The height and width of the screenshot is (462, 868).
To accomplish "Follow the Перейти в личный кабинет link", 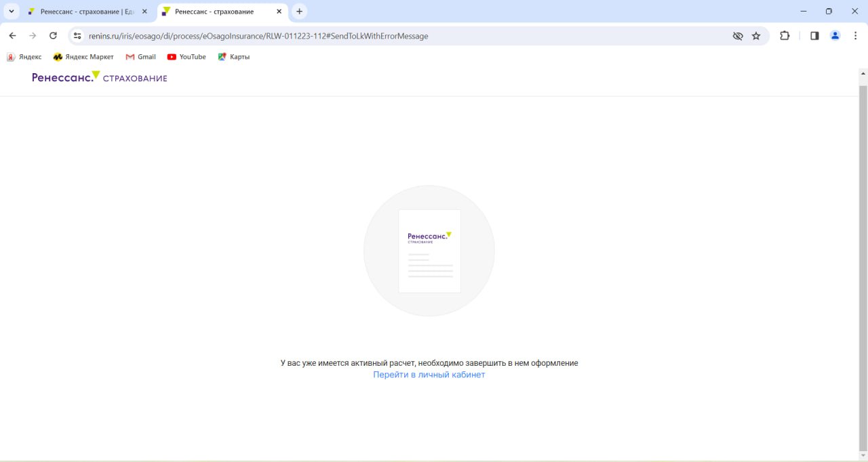I will click(429, 375).
